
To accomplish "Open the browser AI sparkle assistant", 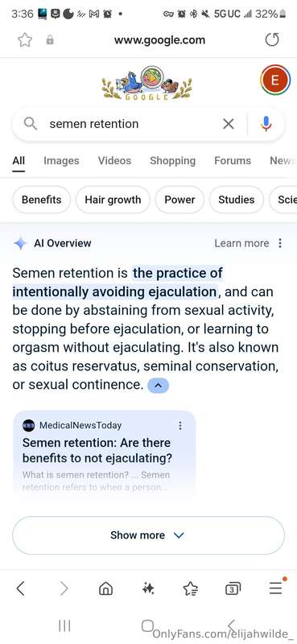I will point(148,589).
